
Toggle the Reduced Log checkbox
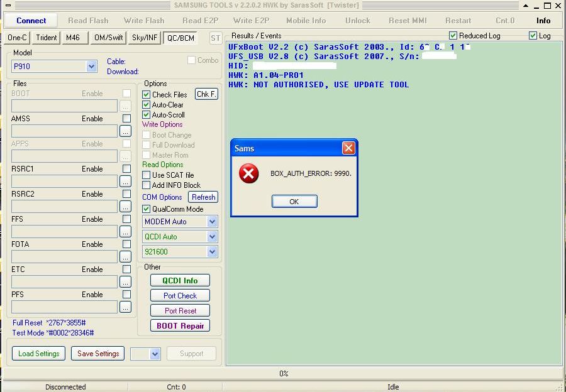click(453, 35)
